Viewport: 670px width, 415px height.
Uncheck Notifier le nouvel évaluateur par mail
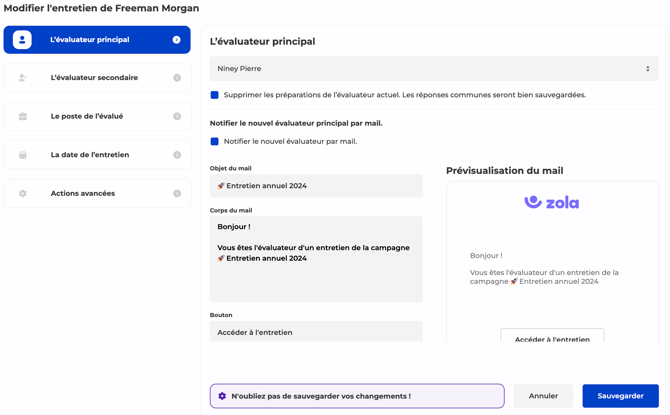click(215, 142)
